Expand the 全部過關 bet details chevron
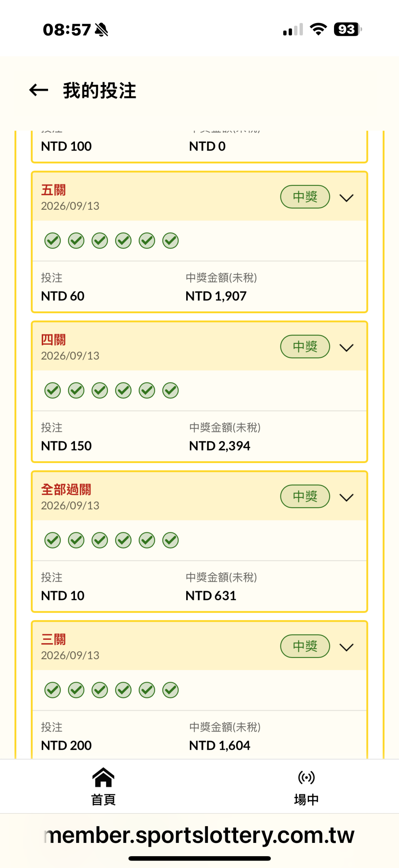 (347, 497)
